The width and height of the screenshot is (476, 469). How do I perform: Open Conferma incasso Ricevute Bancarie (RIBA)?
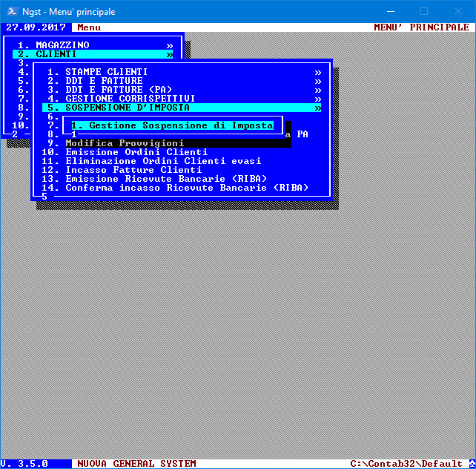[187, 188]
